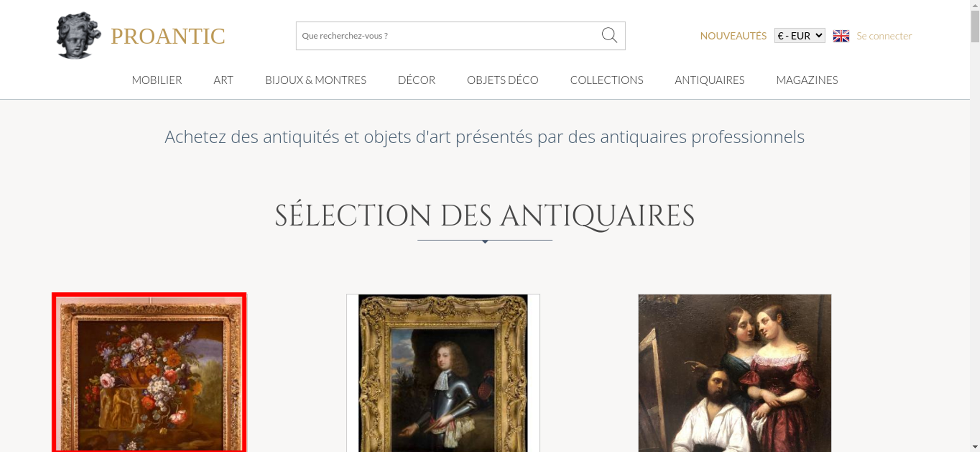The image size is (980, 452).
Task: Open the EUR currency dropdown
Action: tap(800, 36)
